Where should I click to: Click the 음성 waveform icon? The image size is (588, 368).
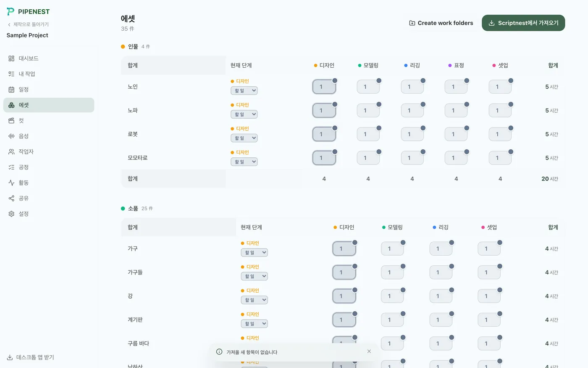tap(11, 136)
